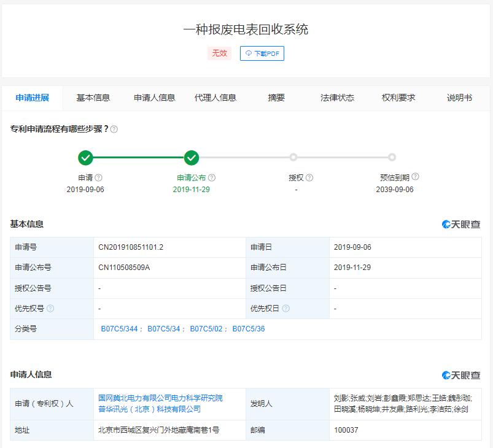Select the 法律状态 tab

tap(338, 98)
